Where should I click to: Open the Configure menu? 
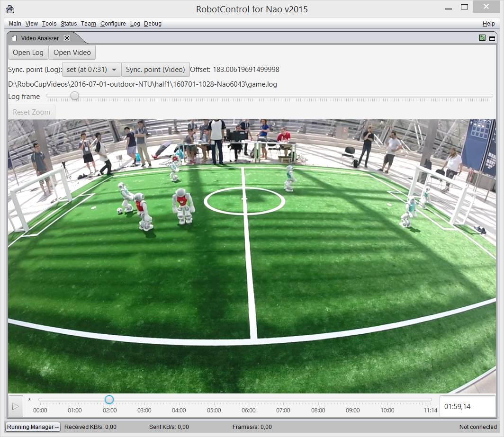(113, 24)
